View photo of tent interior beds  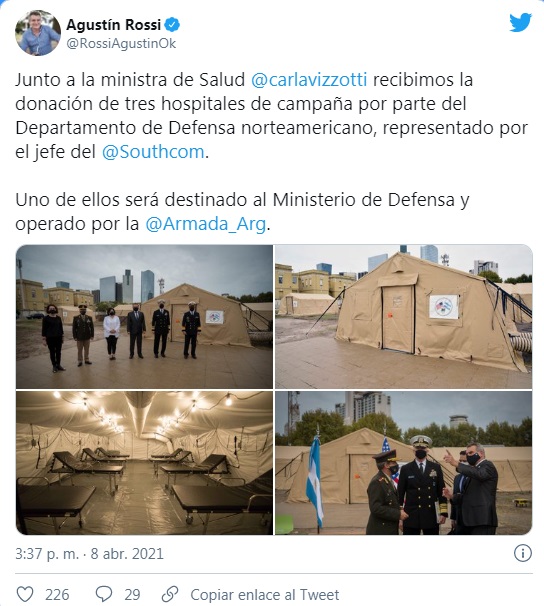[144, 463]
